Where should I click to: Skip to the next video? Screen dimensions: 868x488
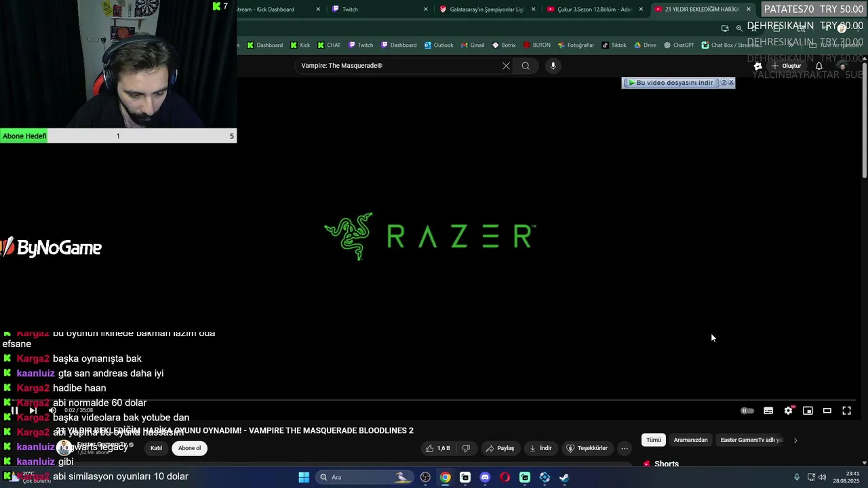point(33,410)
